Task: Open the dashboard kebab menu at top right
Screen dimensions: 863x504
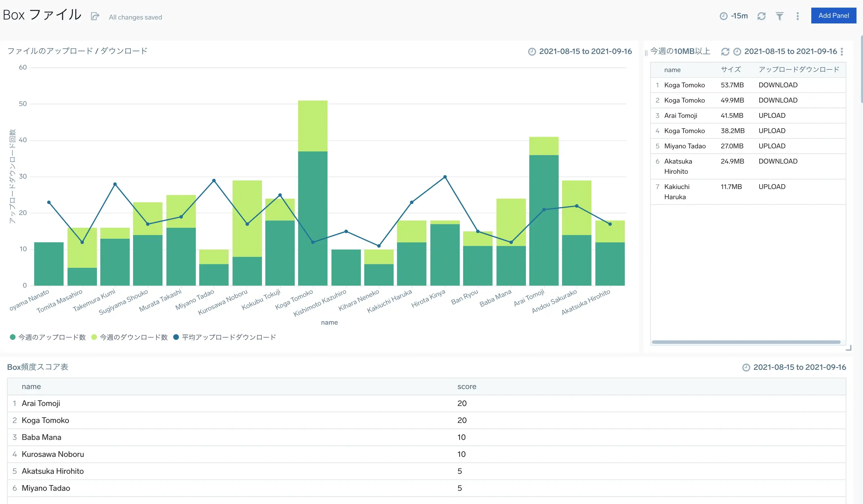Action: [x=798, y=16]
